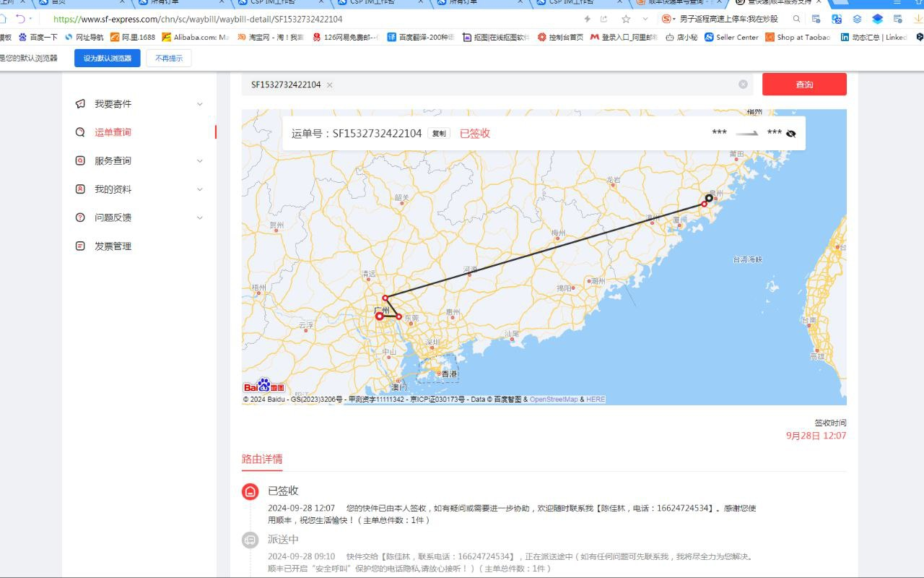Click the 发票管理 invoice icon

[x=80, y=246]
